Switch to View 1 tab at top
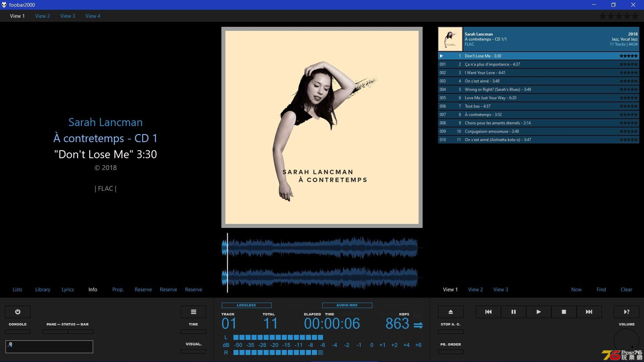Image resolution: width=644 pixels, height=362 pixels. [17, 16]
